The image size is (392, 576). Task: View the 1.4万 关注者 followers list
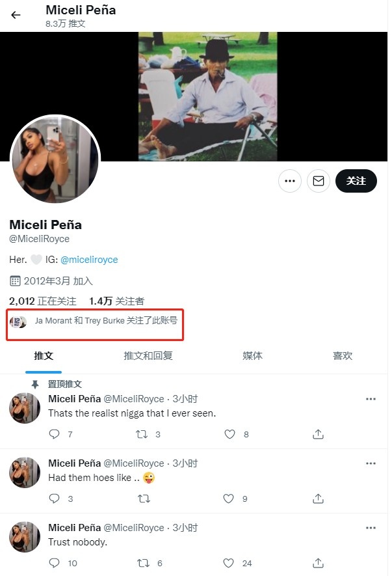tap(117, 301)
